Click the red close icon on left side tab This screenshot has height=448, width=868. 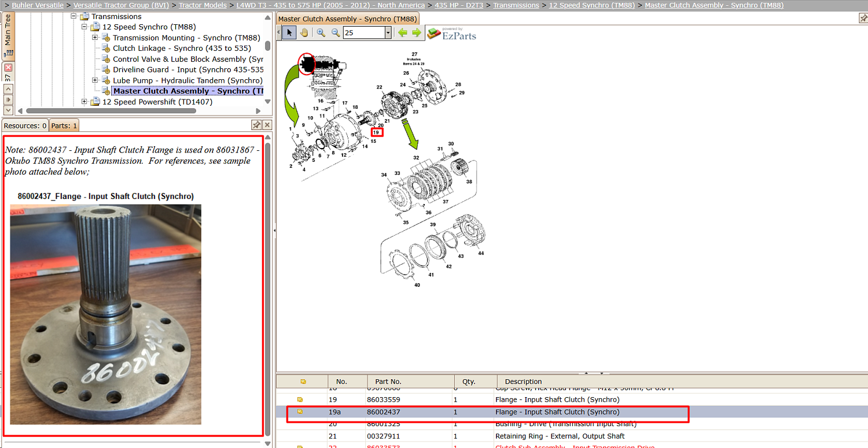pos(8,68)
